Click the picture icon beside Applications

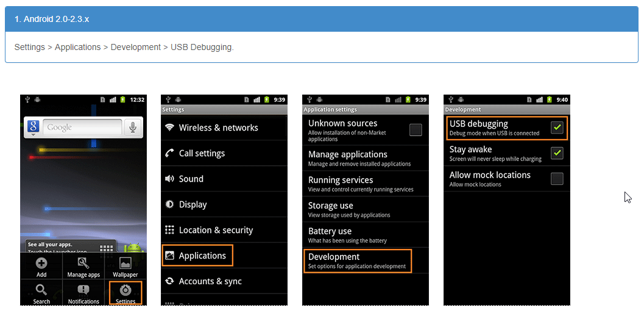coord(169,256)
